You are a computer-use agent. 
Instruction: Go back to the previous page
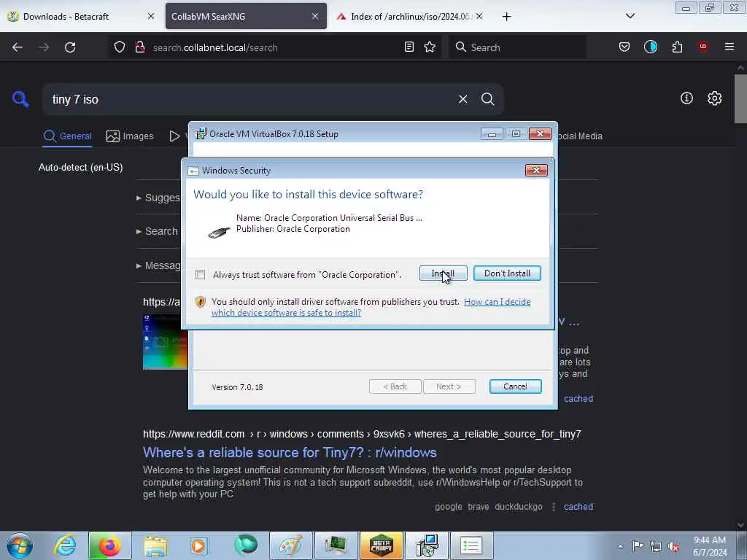18,47
